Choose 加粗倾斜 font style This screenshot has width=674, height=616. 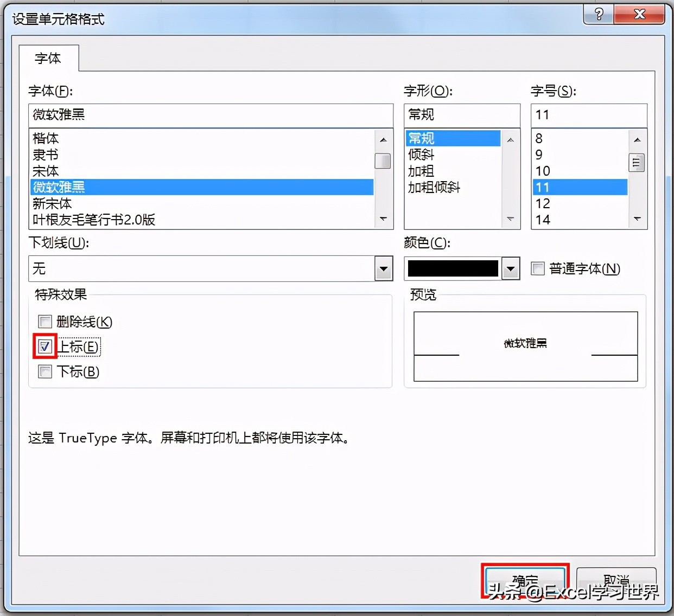pos(453,187)
